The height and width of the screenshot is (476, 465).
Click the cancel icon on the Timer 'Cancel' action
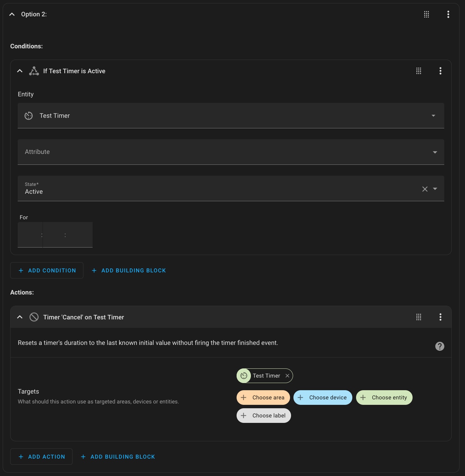coord(34,317)
